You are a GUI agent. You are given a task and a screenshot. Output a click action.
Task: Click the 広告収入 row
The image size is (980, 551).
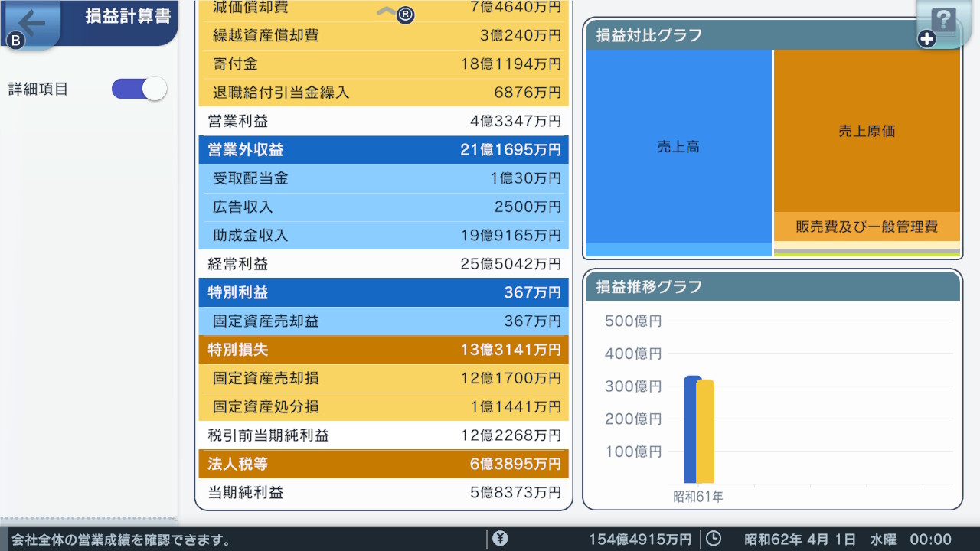pyautogui.click(x=384, y=207)
